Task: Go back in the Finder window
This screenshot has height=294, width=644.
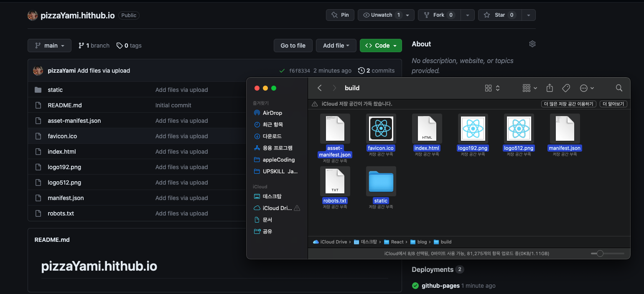Action: coord(320,88)
